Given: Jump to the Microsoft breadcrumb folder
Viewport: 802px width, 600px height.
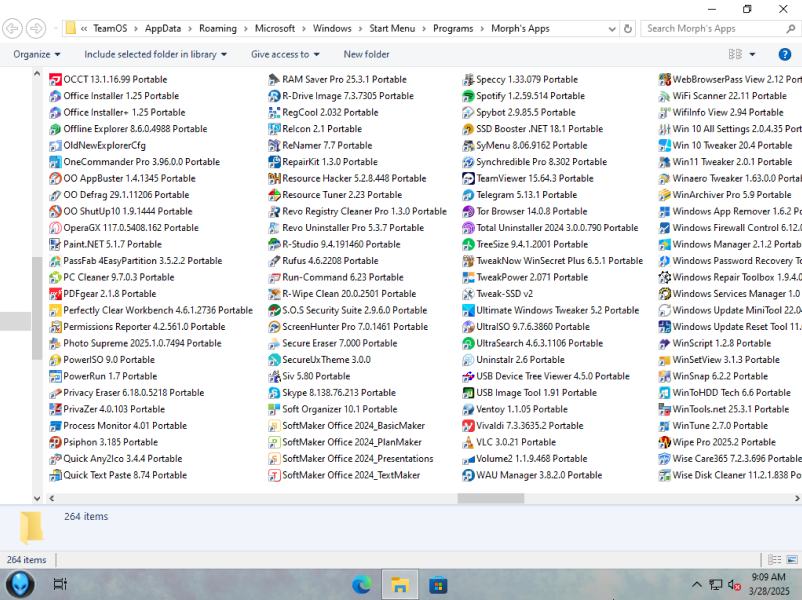Looking at the screenshot, I should tap(275, 29).
